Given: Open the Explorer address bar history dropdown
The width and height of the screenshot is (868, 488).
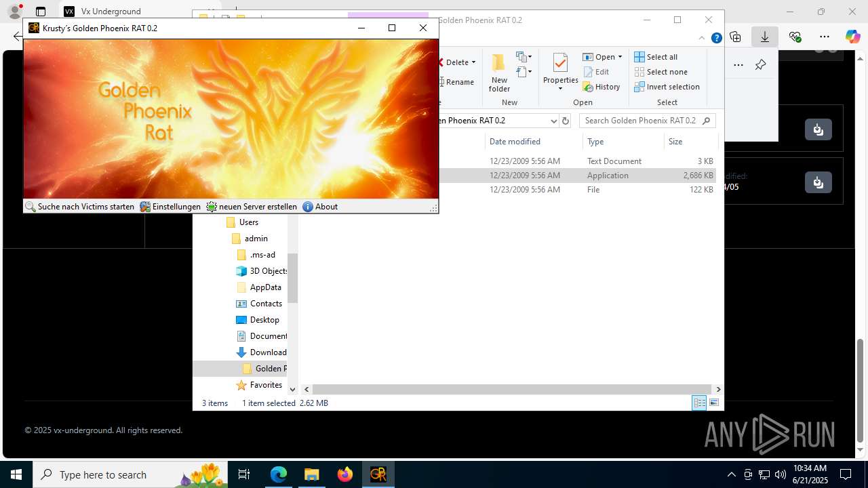Looking at the screenshot, I should (x=553, y=121).
